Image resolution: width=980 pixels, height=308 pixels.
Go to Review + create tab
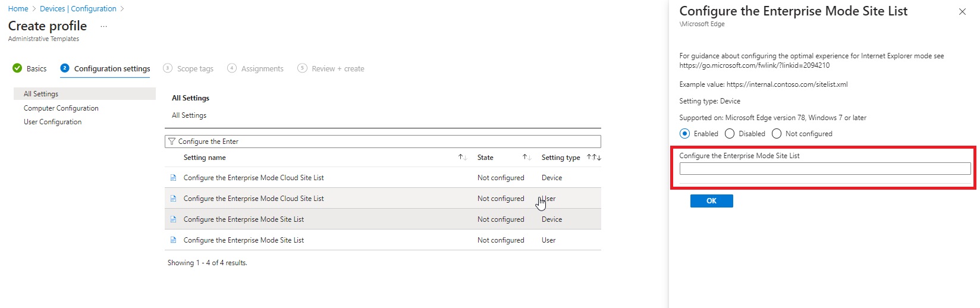(x=331, y=68)
